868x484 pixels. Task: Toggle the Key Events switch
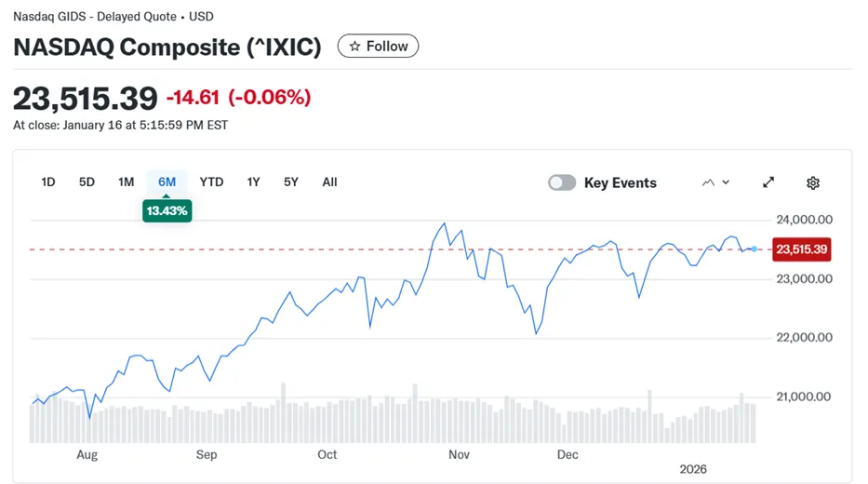click(x=562, y=183)
